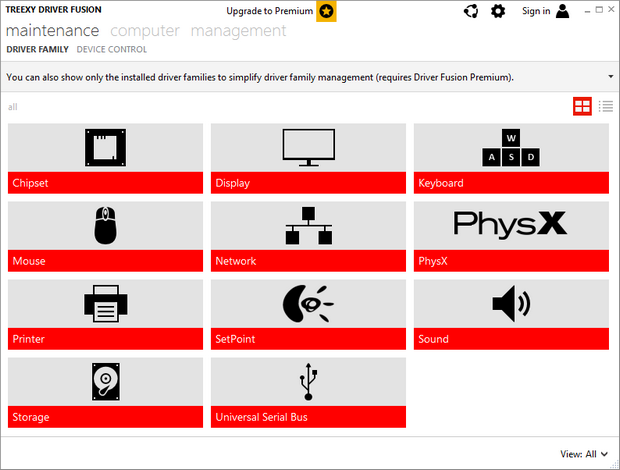This screenshot has height=470, width=620.
Task: Click the Mouse red label
Action: coord(105,261)
